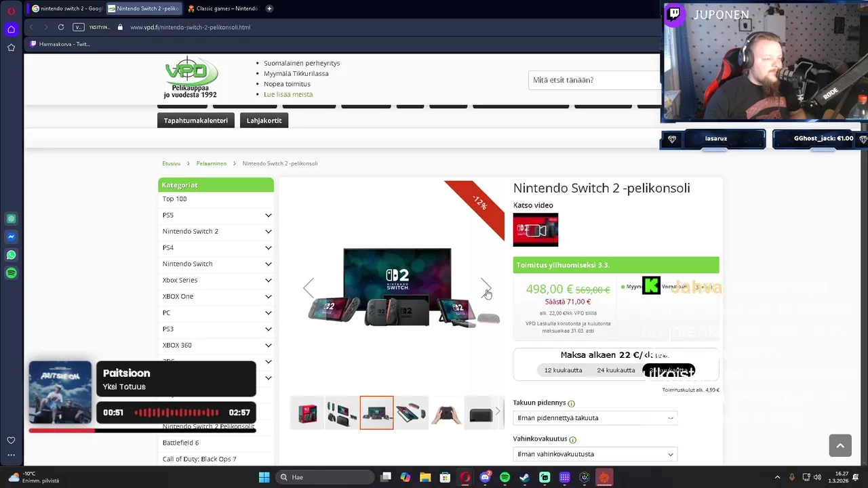Go to Etusivu breadcrumb
The height and width of the screenshot is (488, 868).
click(171, 163)
